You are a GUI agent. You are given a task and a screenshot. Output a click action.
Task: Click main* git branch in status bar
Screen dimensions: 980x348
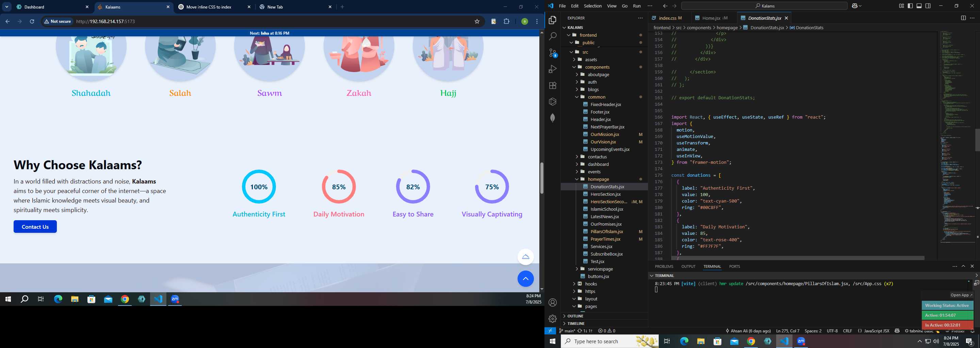(567, 331)
